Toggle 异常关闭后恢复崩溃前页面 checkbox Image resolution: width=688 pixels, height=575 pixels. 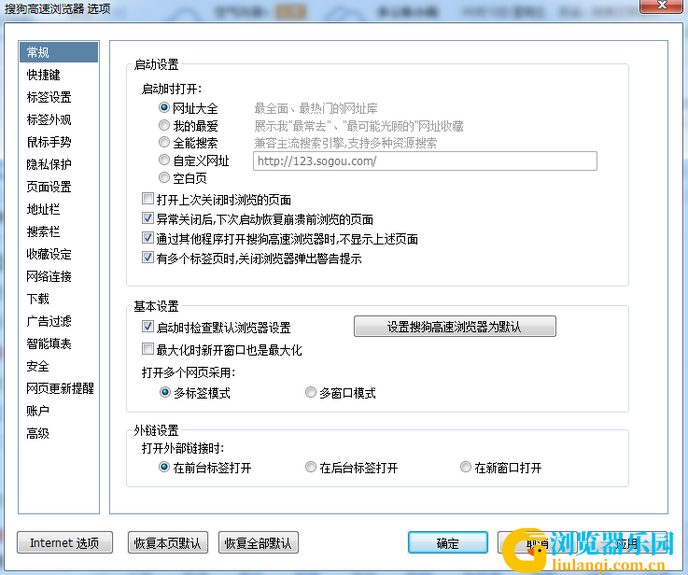(148, 219)
